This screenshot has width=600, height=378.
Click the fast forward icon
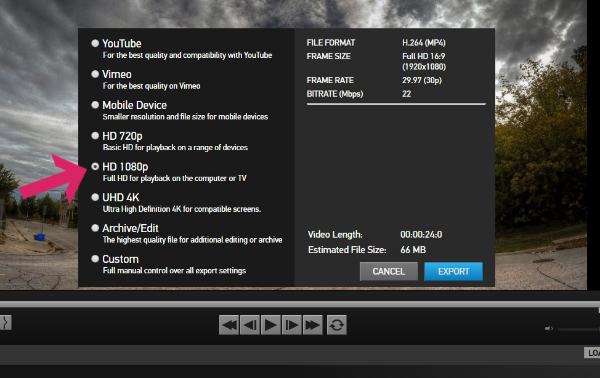(312, 325)
